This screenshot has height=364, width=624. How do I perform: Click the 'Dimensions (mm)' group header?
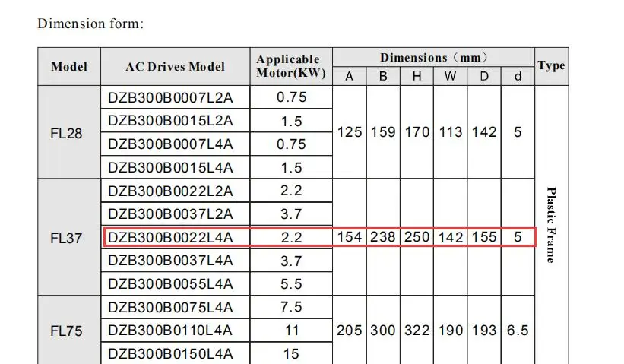click(x=433, y=58)
